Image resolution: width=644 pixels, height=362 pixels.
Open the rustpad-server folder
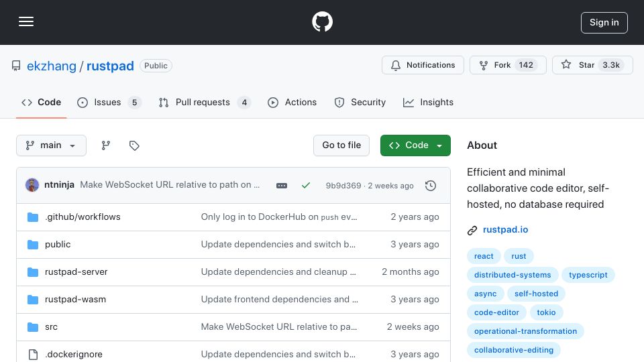(76, 271)
